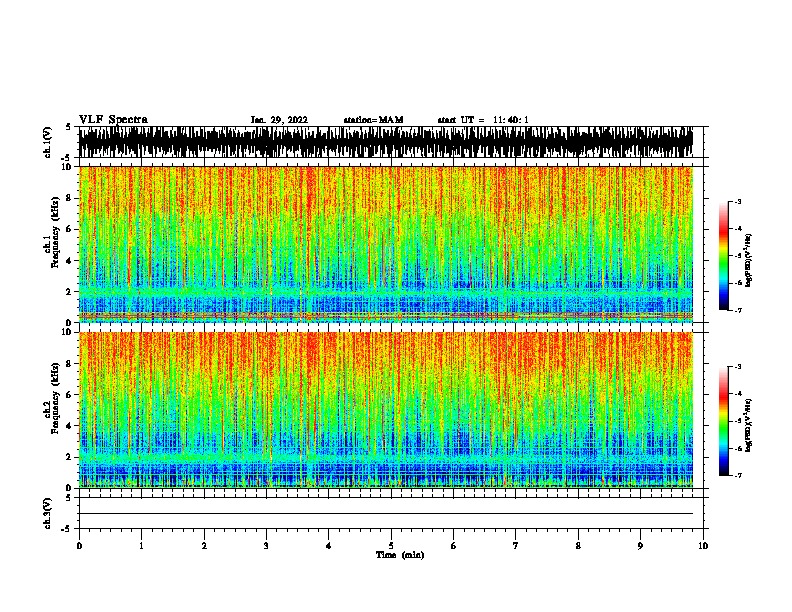Click the ch.2 frequency spectrogram panel

[386, 410]
